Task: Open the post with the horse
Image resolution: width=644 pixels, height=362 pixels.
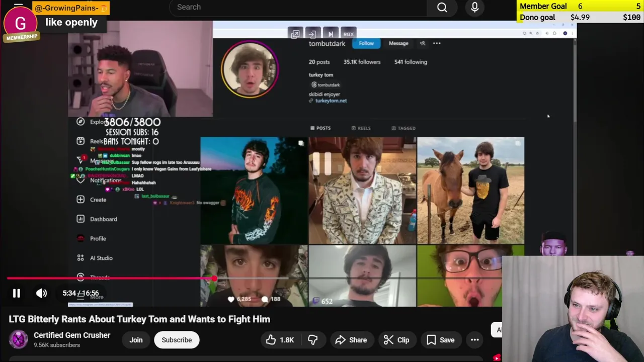Action: click(470, 191)
